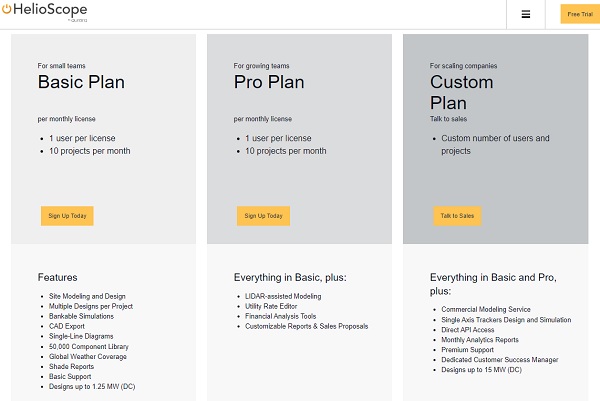
Task: Click the HelioScope sun logo icon
Action: coord(7,13)
